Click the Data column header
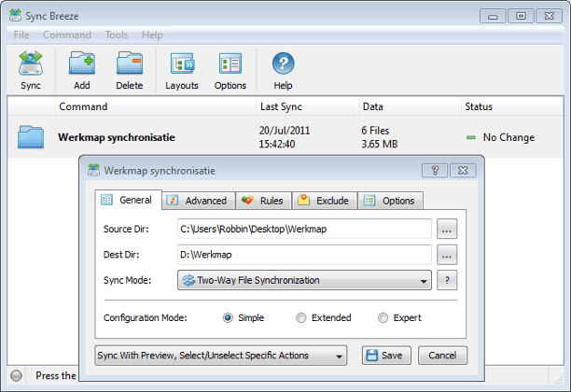The image size is (571, 392). 410,106
